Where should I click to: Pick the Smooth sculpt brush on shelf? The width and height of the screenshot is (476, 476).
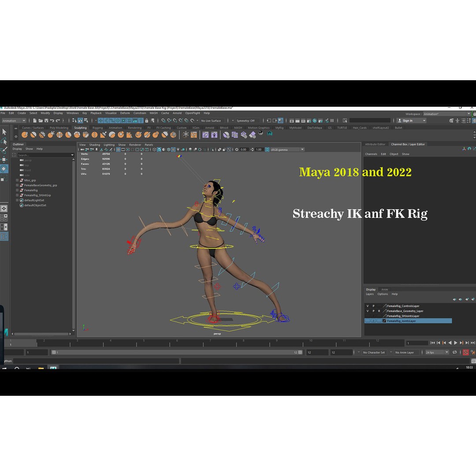pos(33,134)
